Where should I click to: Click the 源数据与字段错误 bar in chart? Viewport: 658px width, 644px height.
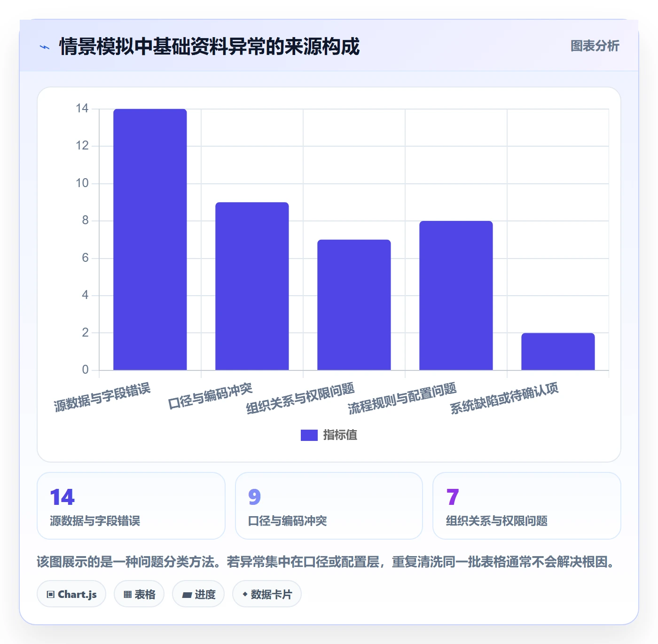(150, 239)
